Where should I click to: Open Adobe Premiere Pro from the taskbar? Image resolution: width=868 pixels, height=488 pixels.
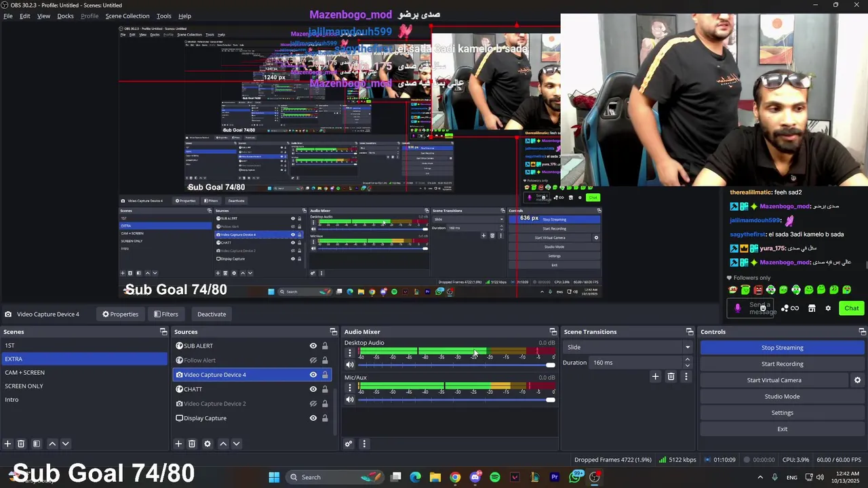(x=555, y=477)
